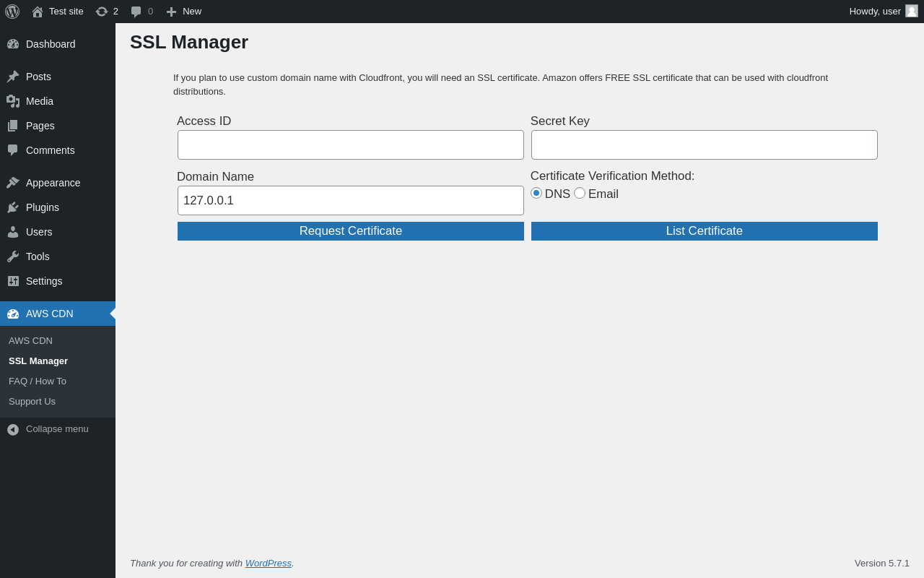
Task: Open the Media library icon
Action: tap(13, 101)
